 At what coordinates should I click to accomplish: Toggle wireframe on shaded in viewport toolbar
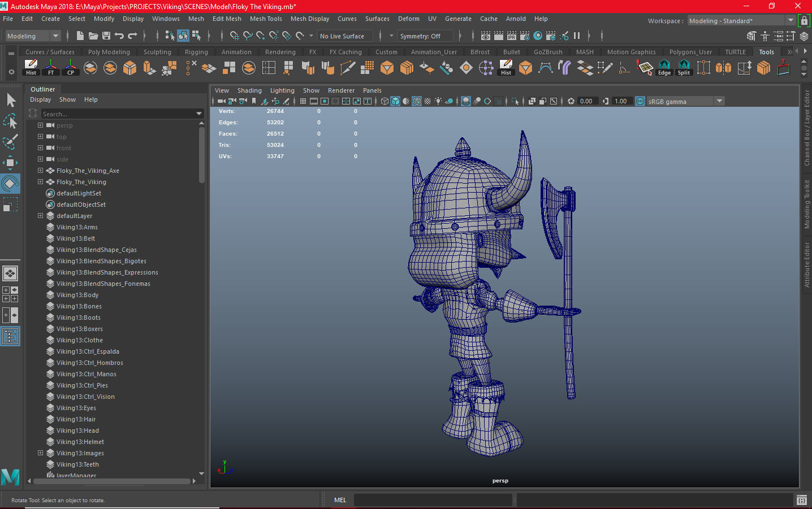tap(417, 101)
